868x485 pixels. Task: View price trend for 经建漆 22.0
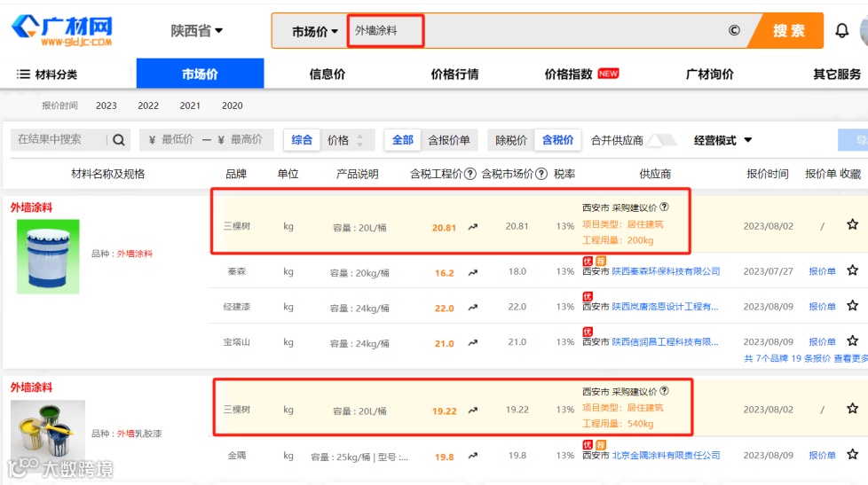coord(473,308)
